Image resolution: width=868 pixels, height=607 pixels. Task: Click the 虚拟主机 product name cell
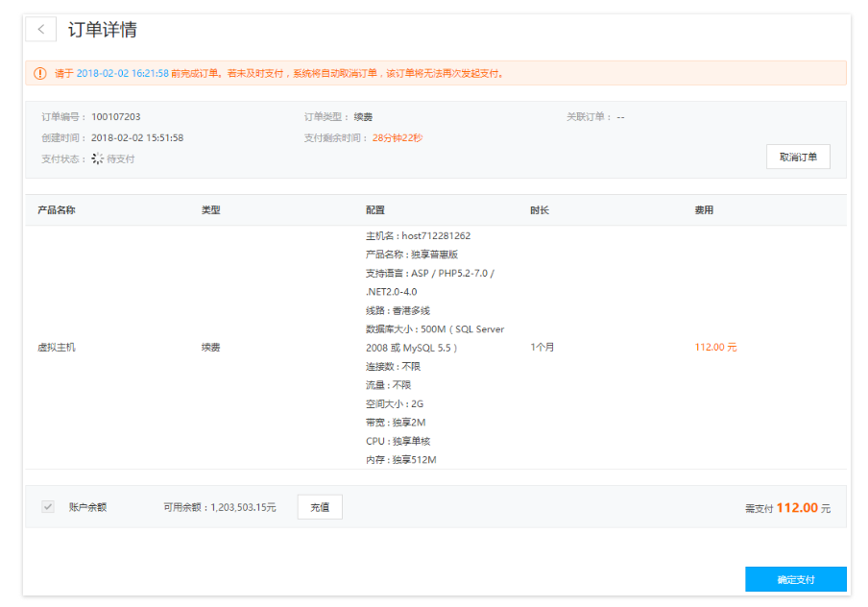click(x=56, y=347)
